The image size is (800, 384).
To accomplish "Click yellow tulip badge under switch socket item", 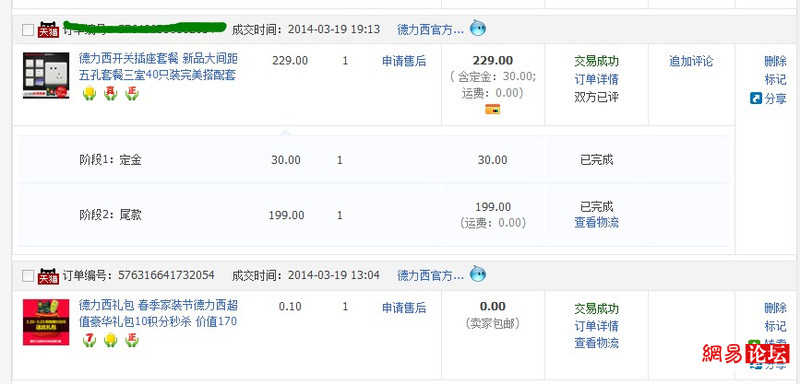I will click(89, 93).
